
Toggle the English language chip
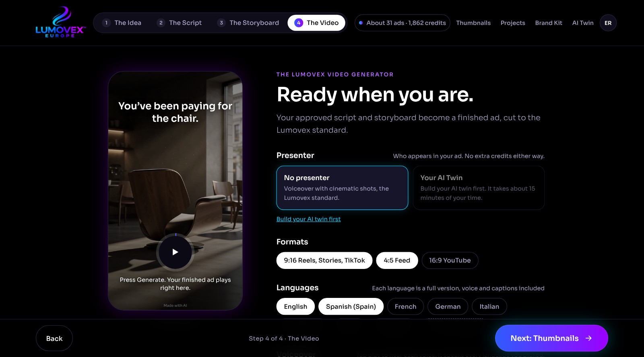coord(295,306)
